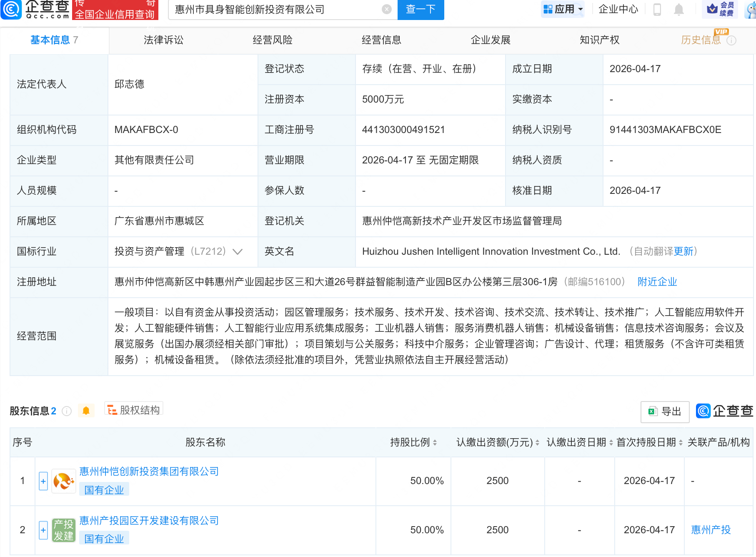
Task: Open notifications via the bell icon in header
Action: click(678, 9)
